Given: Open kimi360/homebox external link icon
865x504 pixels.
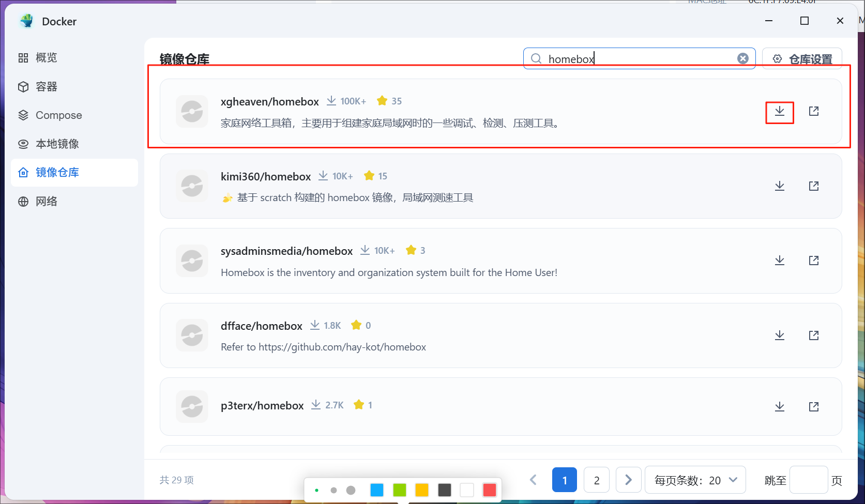Looking at the screenshot, I should point(814,186).
